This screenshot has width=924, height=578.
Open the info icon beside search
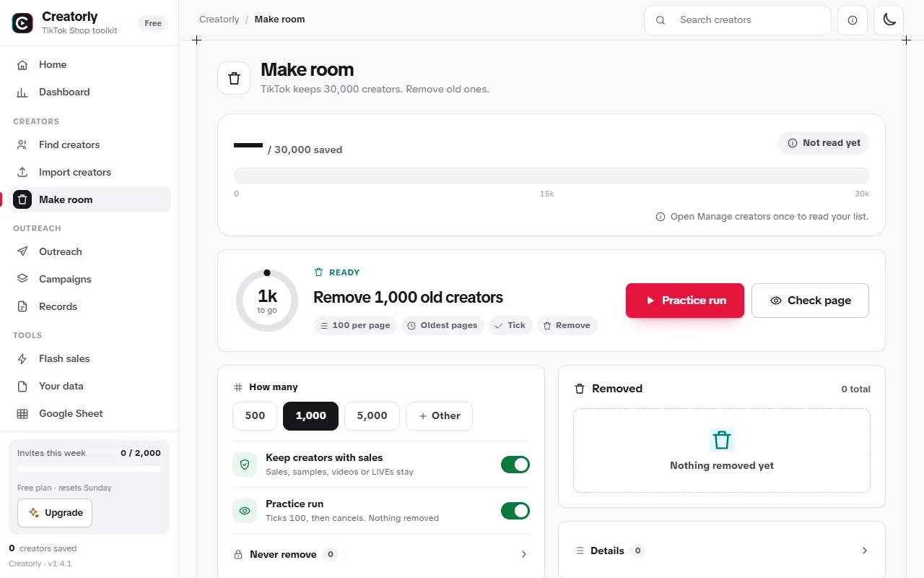[853, 20]
